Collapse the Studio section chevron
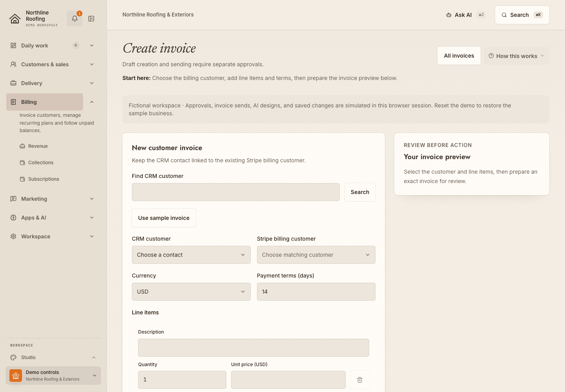 click(x=94, y=358)
